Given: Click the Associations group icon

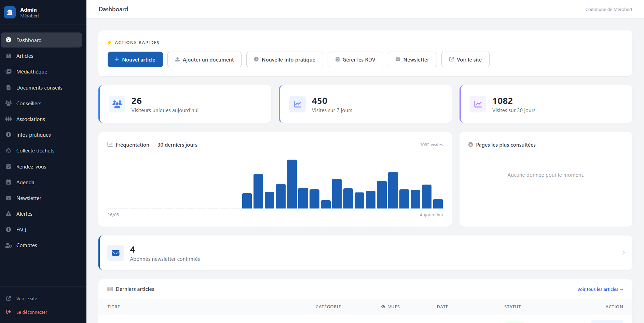Looking at the screenshot, I should 9,119.
